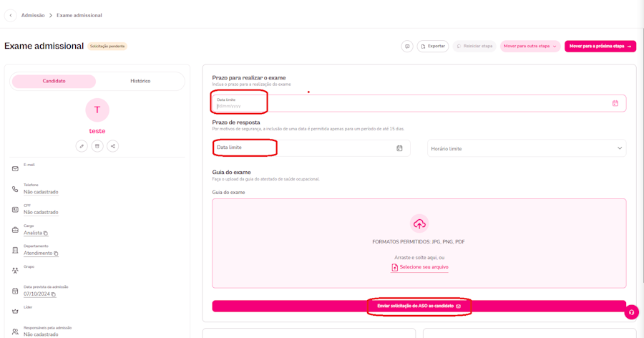Viewport: 644px width, 338px height.
Task: Click the exam guide upload drop zone
Action: coord(419,243)
